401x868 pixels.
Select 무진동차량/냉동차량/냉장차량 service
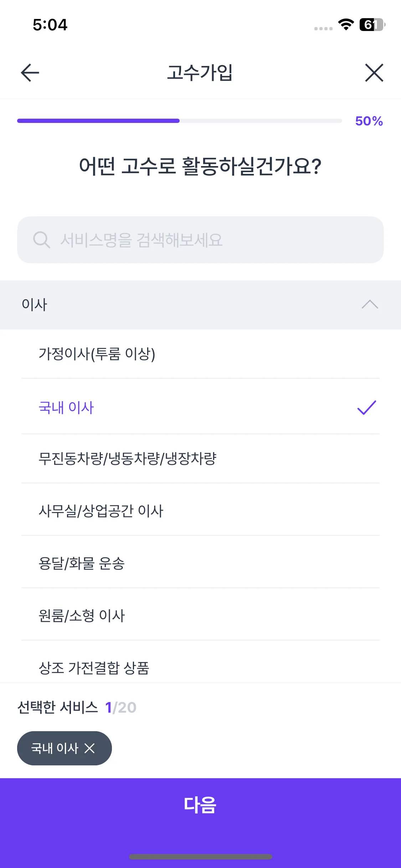[128, 459]
